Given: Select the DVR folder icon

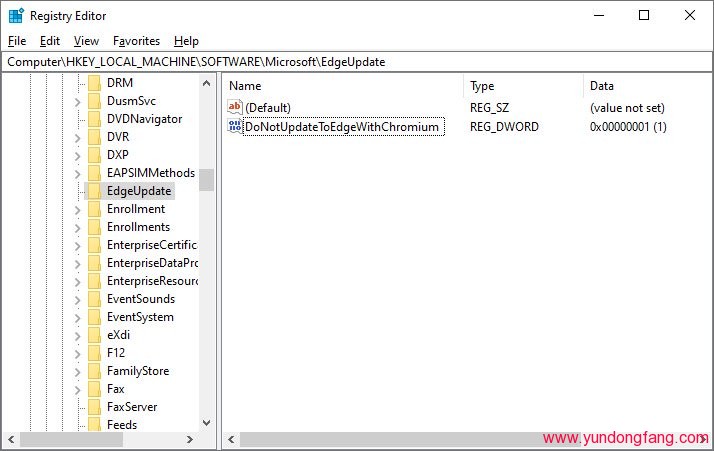Looking at the screenshot, I should [x=94, y=137].
